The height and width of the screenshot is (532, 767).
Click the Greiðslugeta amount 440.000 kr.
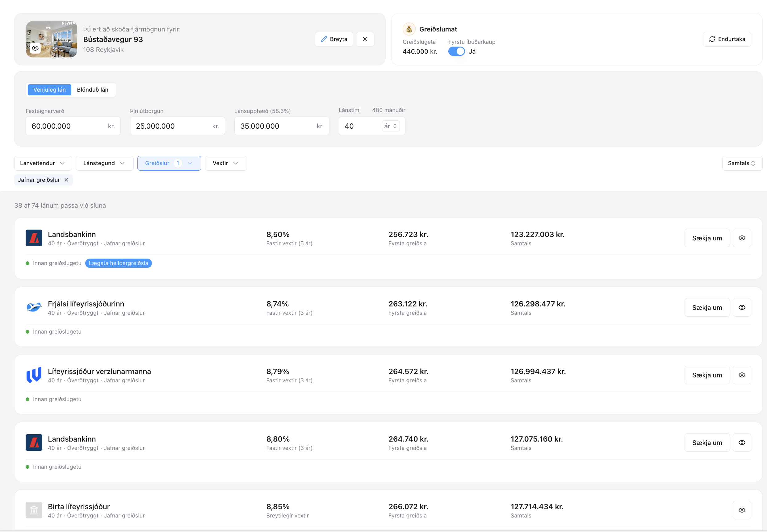pyautogui.click(x=420, y=52)
